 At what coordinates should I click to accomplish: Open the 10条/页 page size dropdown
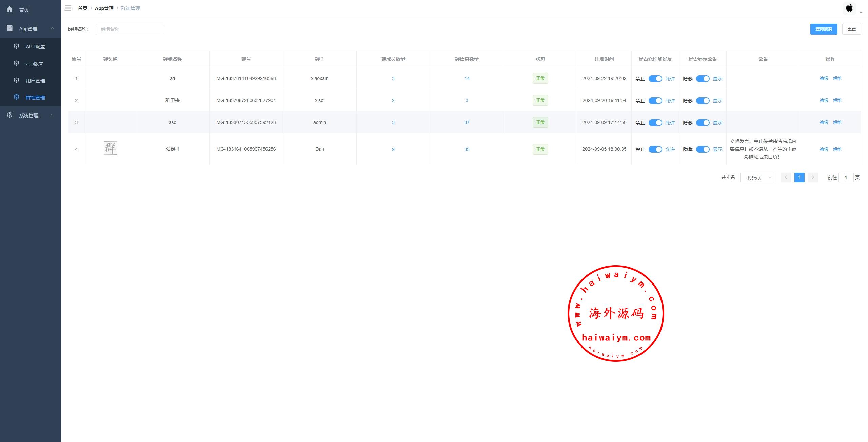757,177
